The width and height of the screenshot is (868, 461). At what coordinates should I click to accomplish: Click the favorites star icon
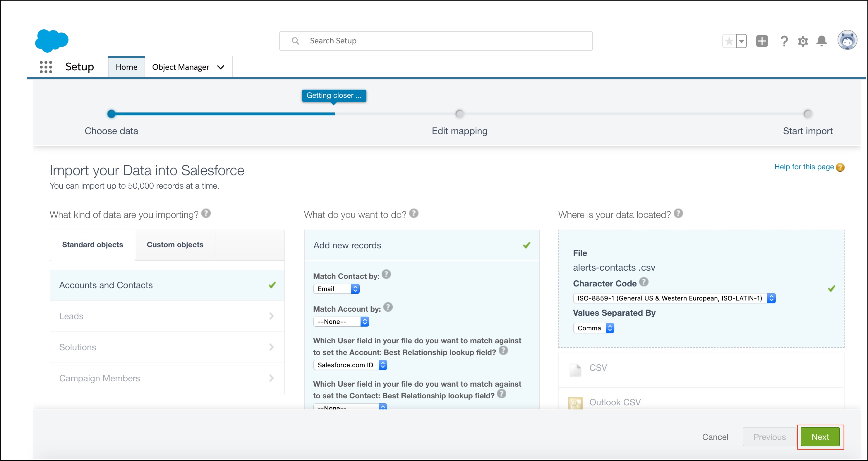729,41
